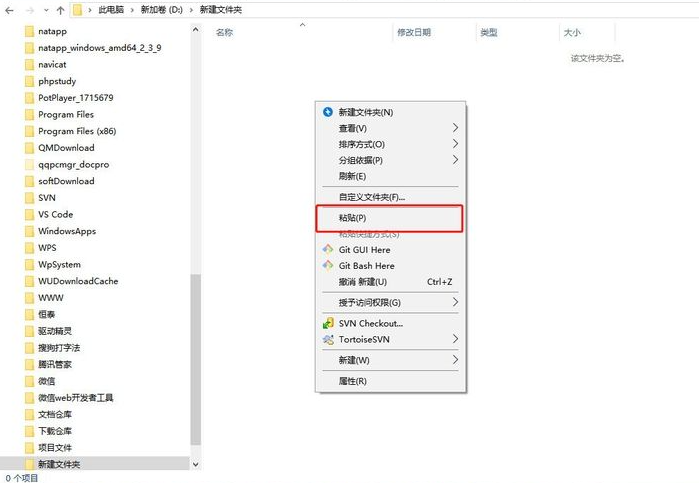699x483 pixels.
Task: Click the TortoiseSVN icon
Action: coord(328,339)
